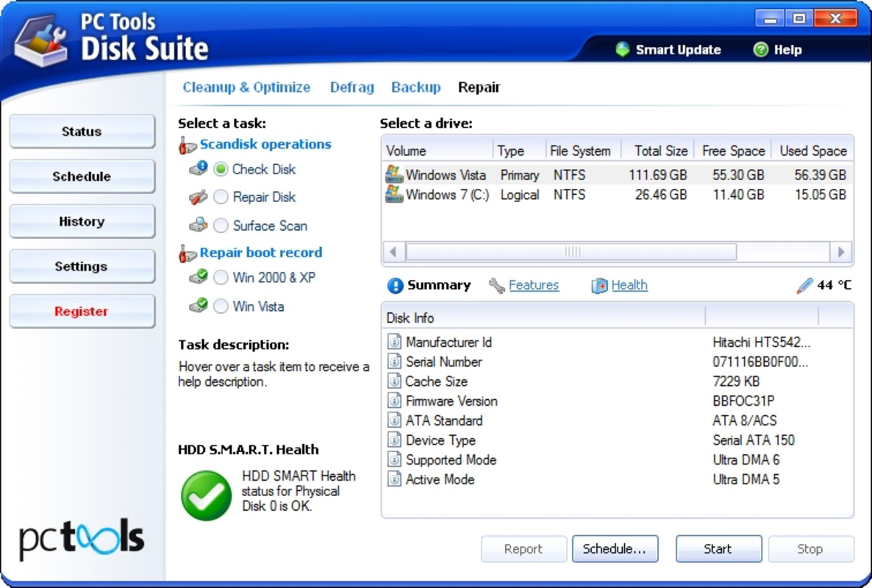Screen dimensions: 872x588
Task: Select the Win Vista radio button
Action: [x=221, y=306]
